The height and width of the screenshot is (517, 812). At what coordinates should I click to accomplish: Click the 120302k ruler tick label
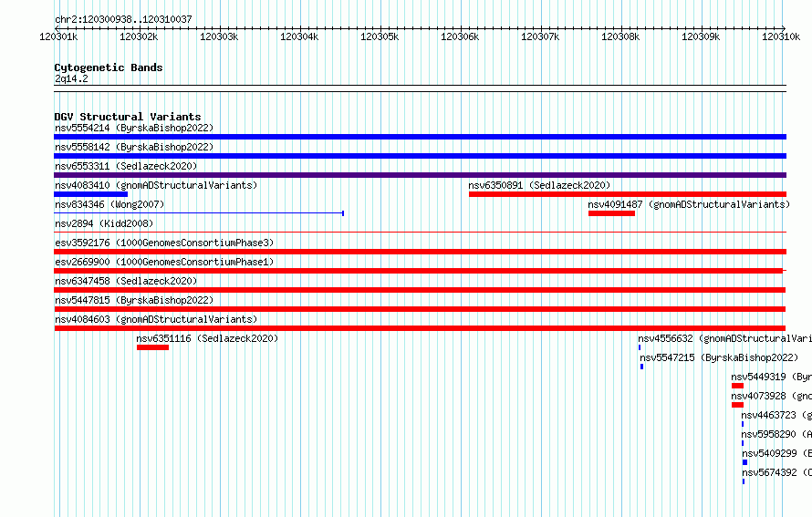point(139,36)
